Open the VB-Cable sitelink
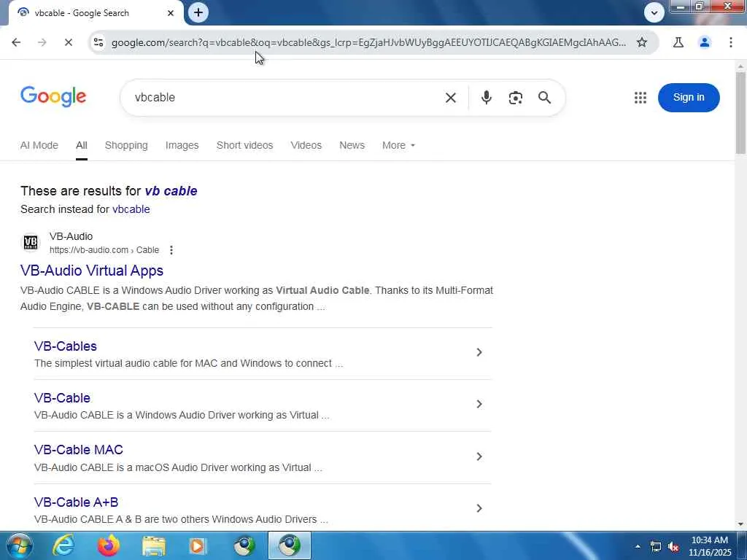This screenshot has width=747, height=560. click(62, 398)
